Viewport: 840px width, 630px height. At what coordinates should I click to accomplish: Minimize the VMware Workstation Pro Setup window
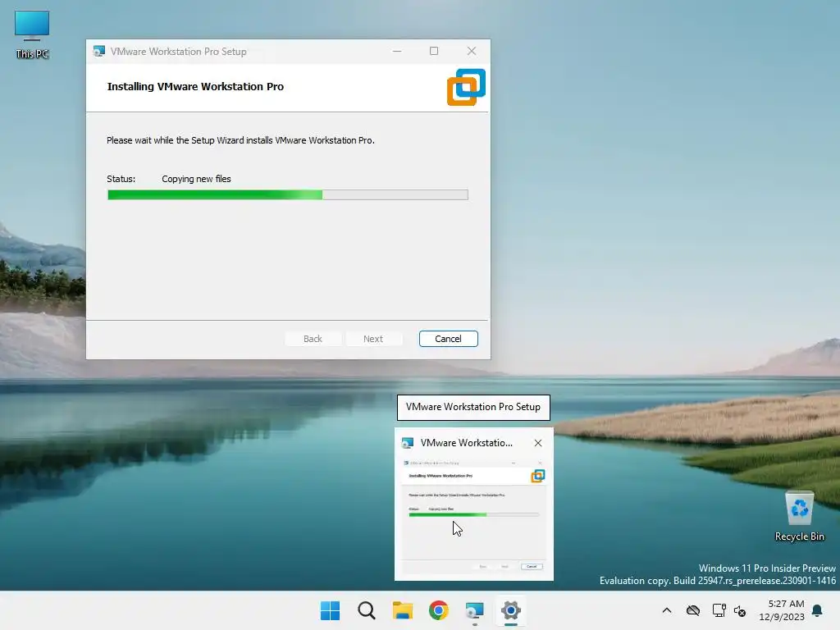tap(397, 52)
